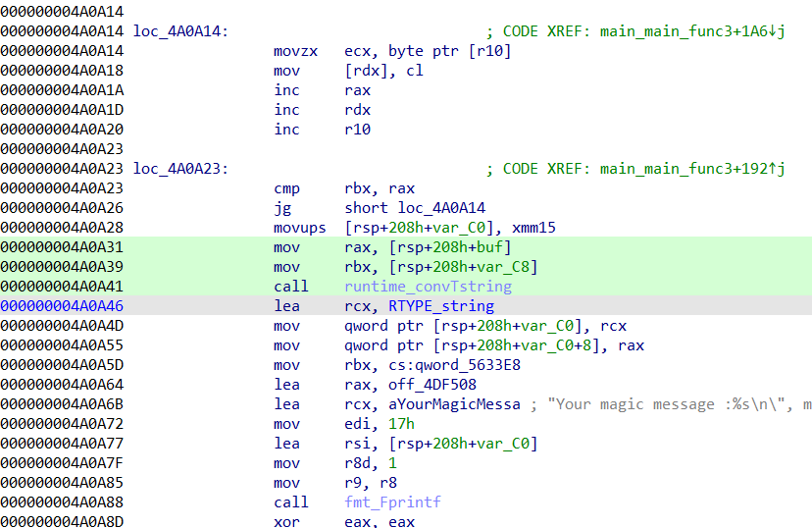
Task: Select the highlighted blue address 4A0A46
Action: pyautogui.click(x=62, y=306)
